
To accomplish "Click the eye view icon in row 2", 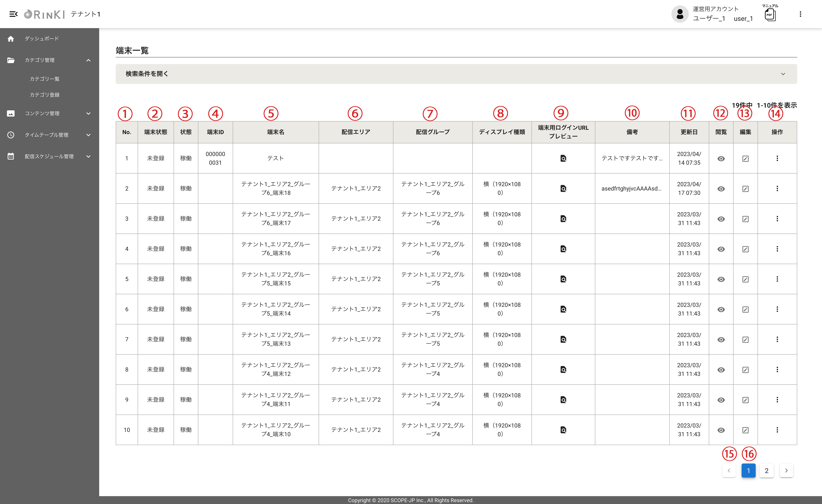I will pos(721,189).
